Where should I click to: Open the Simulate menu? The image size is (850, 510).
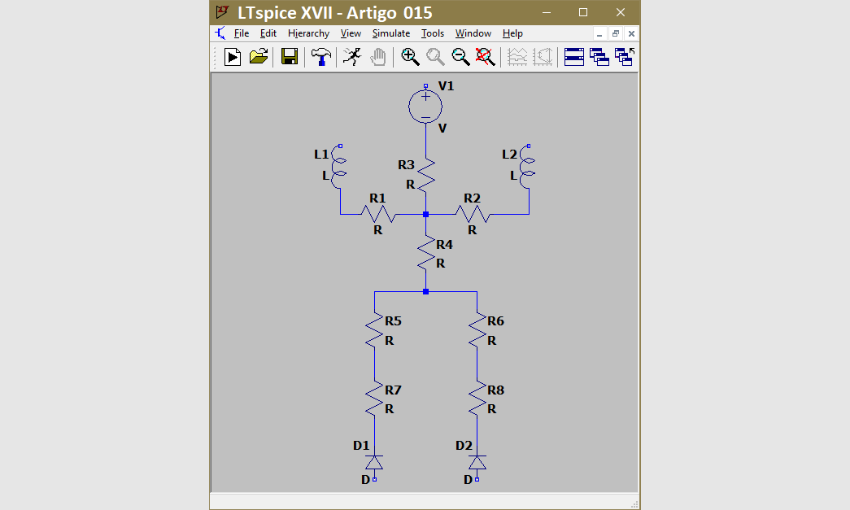[391, 33]
